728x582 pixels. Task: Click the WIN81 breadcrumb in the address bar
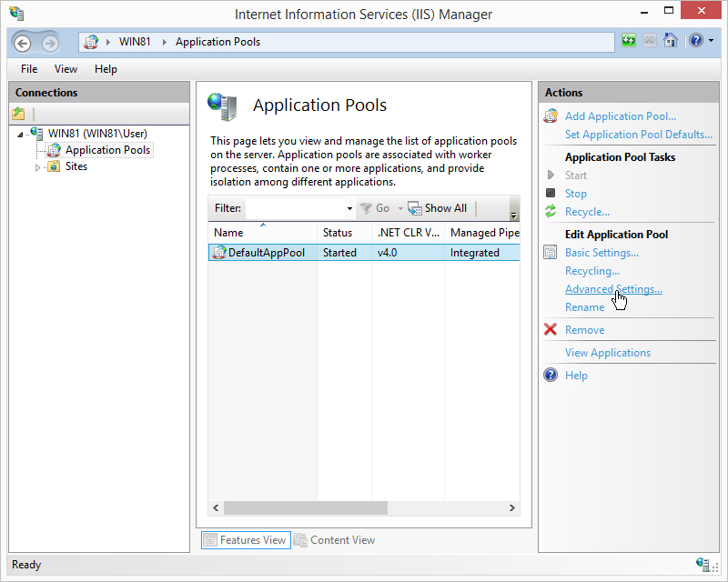(135, 42)
